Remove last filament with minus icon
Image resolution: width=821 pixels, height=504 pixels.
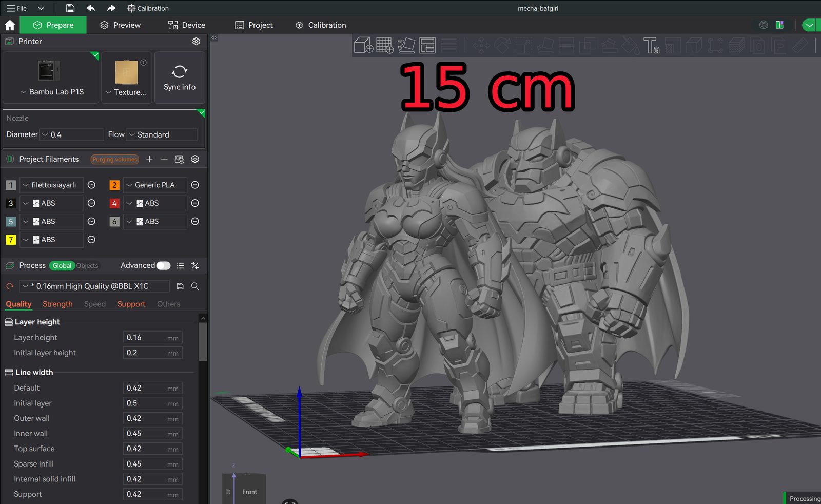click(164, 159)
